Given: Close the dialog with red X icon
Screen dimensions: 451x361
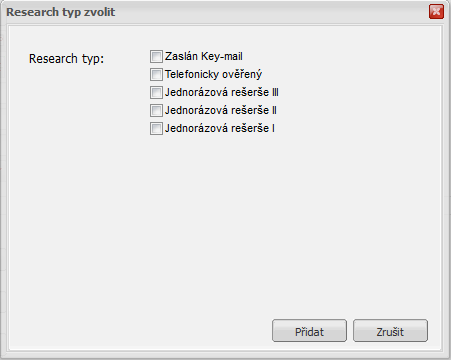Looking at the screenshot, I should coord(436,12).
